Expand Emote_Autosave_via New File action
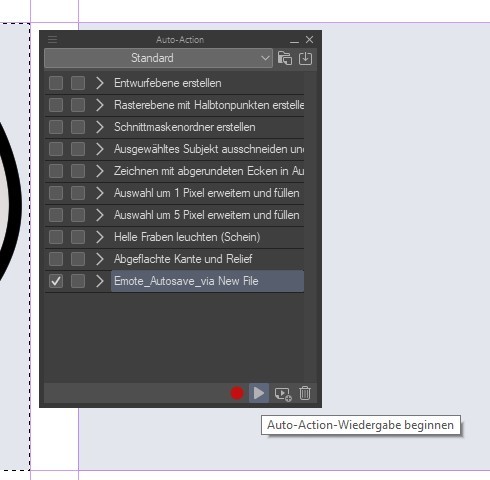 [99, 281]
